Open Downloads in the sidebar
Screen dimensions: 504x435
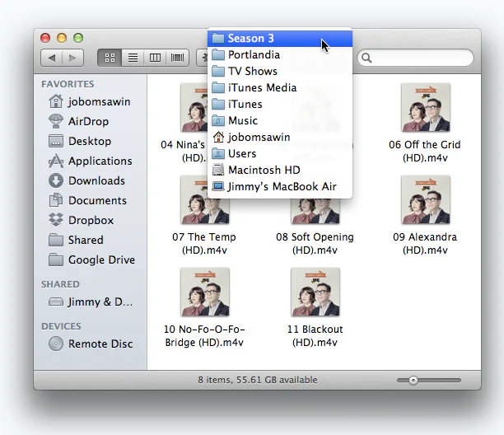[90, 180]
